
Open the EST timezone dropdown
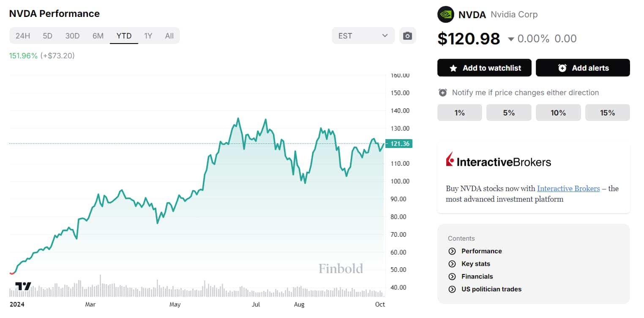(x=363, y=36)
